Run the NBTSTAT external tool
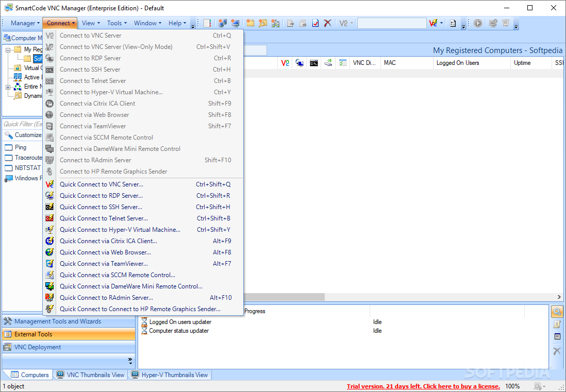Viewport: 566px width, 392px height. coord(23,168)
